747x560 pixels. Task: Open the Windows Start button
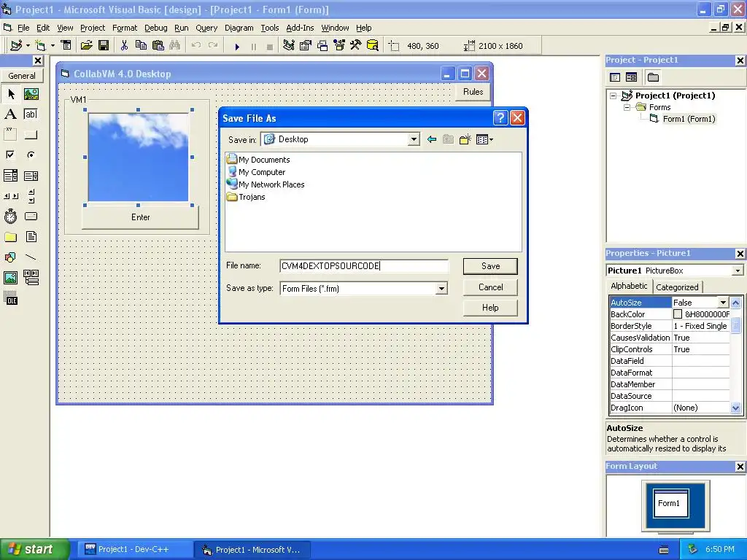click(34, 549)
